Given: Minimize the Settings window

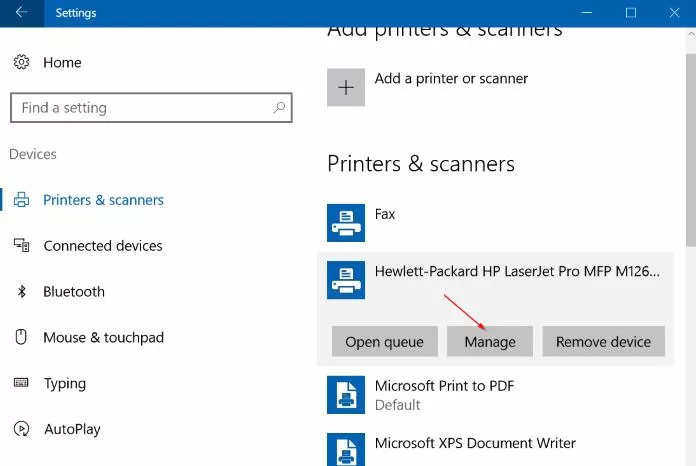Looking at the screenshot, I should 587,13.
